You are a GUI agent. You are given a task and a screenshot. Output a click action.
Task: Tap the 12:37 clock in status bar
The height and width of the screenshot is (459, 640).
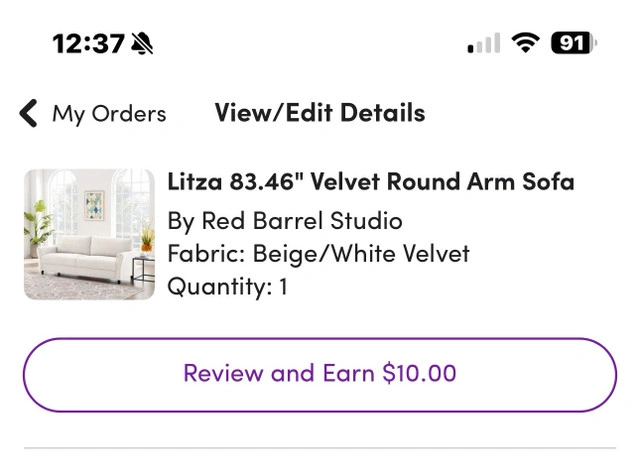click(88, 44)
